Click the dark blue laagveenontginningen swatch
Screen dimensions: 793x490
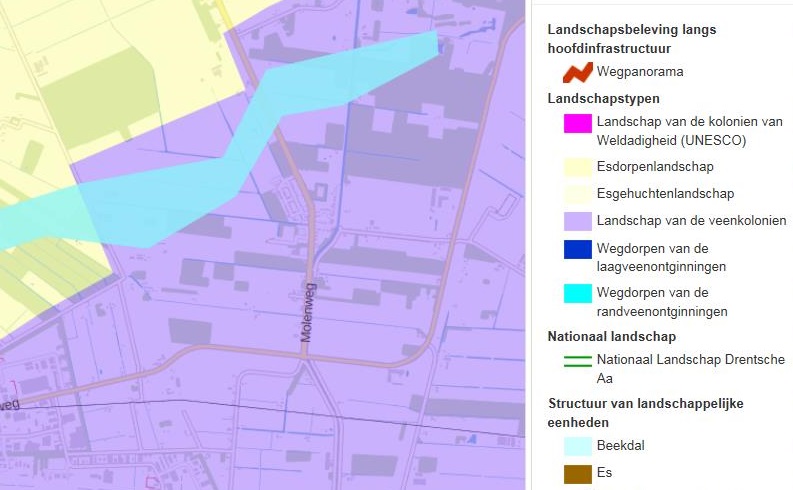pyautogui.click(x=578, y=249)
